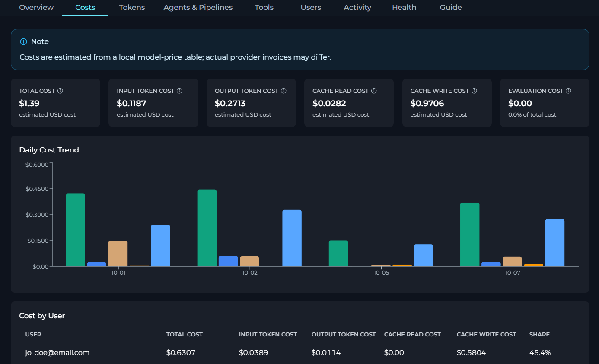The width and height of the screenshot is (599, 364).
Task: Open the Health tab
Action: 404,8
